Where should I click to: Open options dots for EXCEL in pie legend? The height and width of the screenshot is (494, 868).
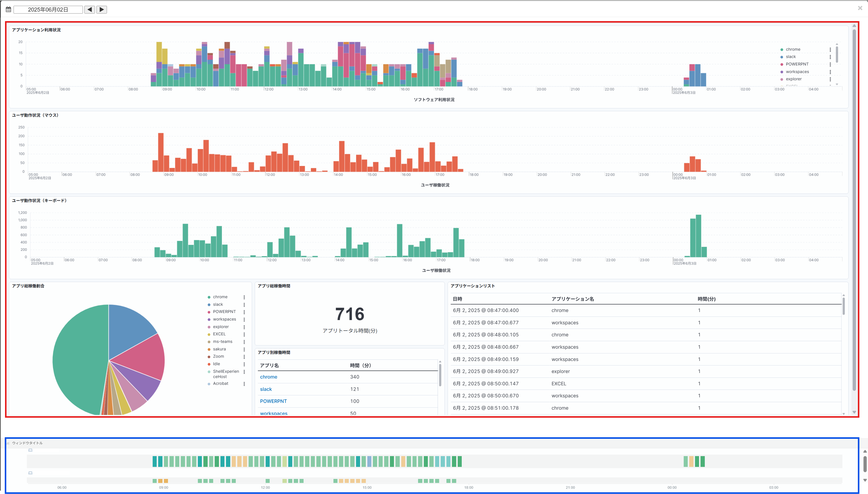(244, 334)
